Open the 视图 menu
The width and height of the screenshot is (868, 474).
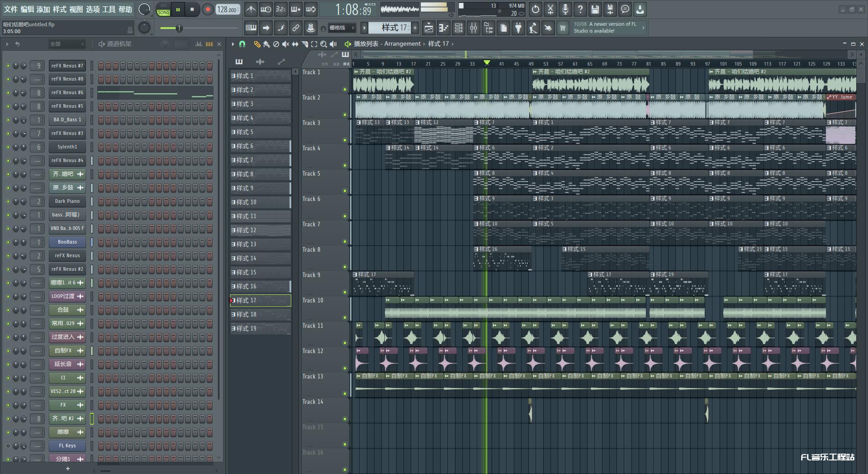(x=76, y=9)
